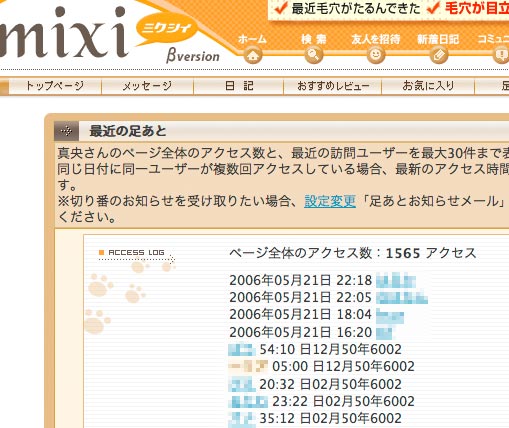Click the ACCESS LOG label
This screenshot has width=509, height=428.
click(x=136, y=252)
